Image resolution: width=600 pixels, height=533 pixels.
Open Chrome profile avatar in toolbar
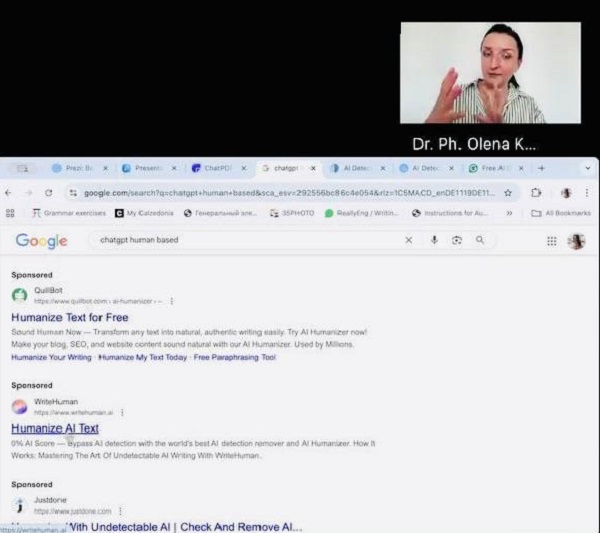click(566, 193)
